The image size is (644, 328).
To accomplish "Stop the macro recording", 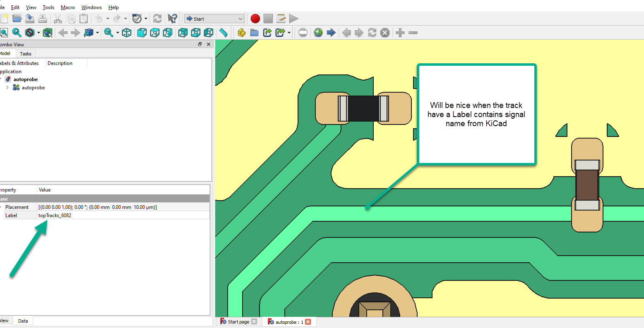I will [268, 18].
